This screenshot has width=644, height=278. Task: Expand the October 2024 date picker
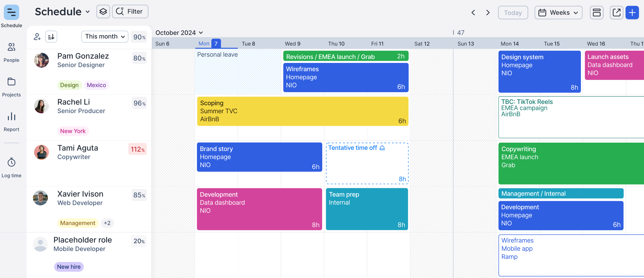click(x=179, y=33)
